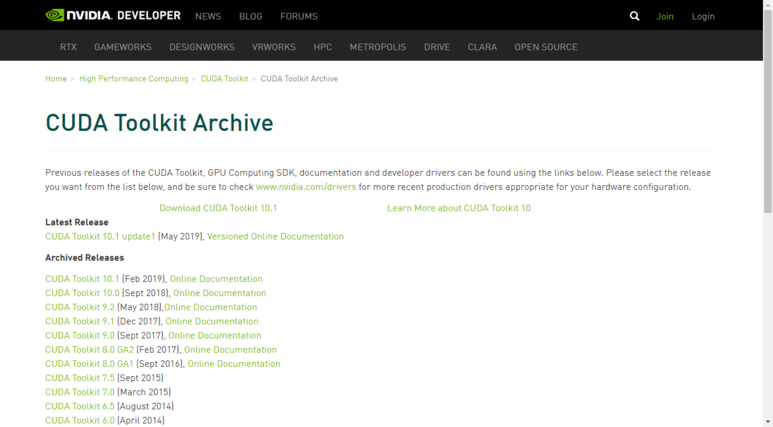The width and height of the screenshot is (773, 427).
Task: Open Versioned Online Documentation link
Action: (275, 236)
